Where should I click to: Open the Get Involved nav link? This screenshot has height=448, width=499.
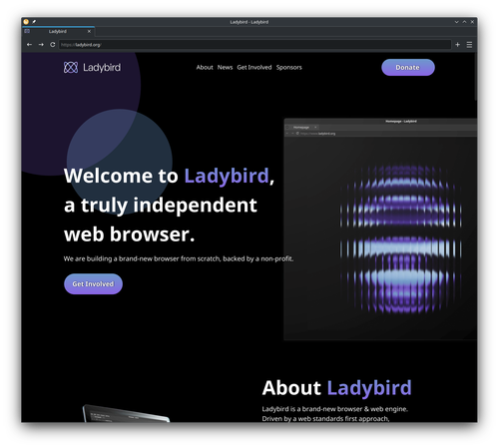tap(254, 68)
